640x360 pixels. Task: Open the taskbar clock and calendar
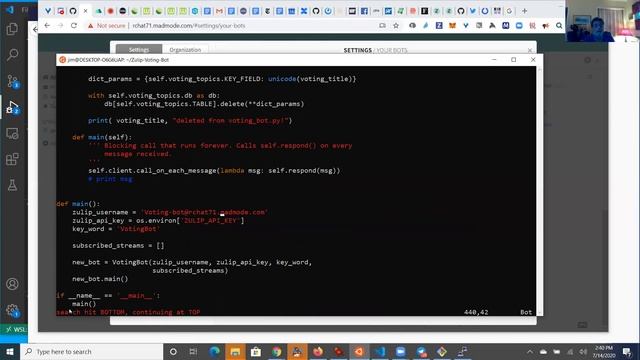604,351
